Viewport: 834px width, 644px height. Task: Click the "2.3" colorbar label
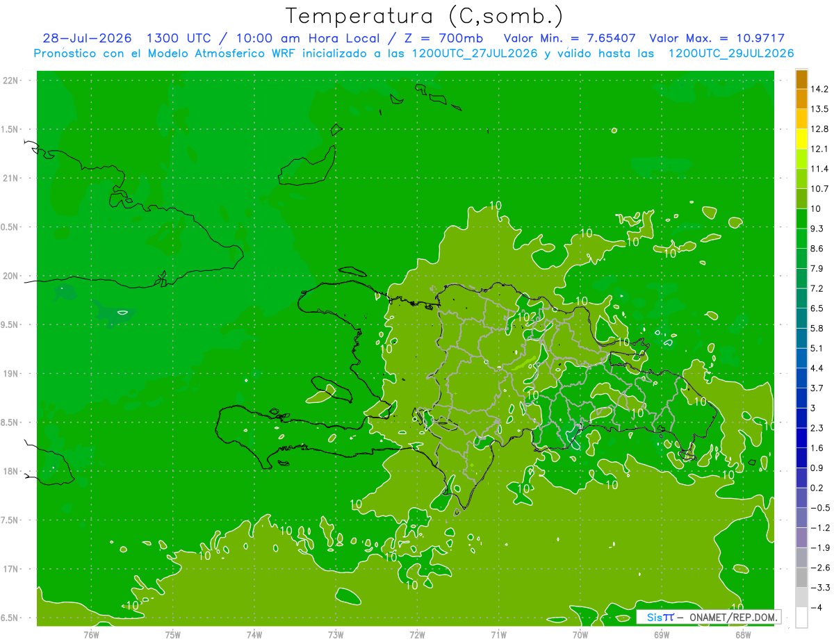817,428
